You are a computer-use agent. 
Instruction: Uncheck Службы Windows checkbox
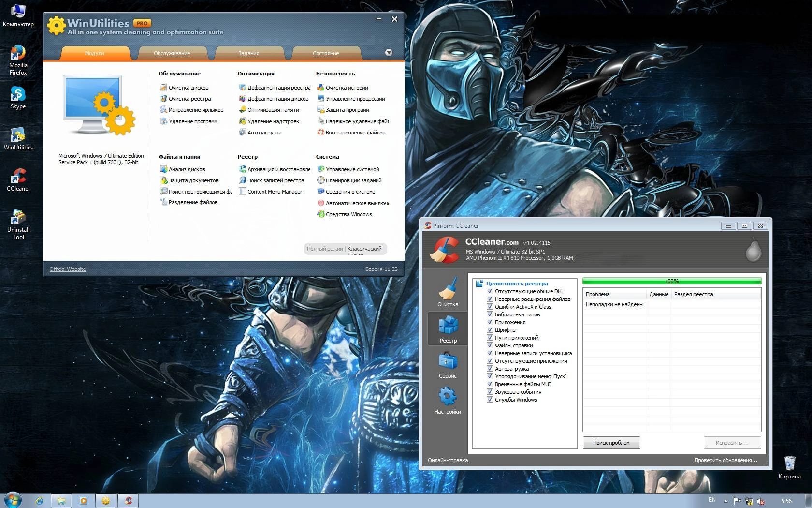pyautogui.click(x=490, y=400)
